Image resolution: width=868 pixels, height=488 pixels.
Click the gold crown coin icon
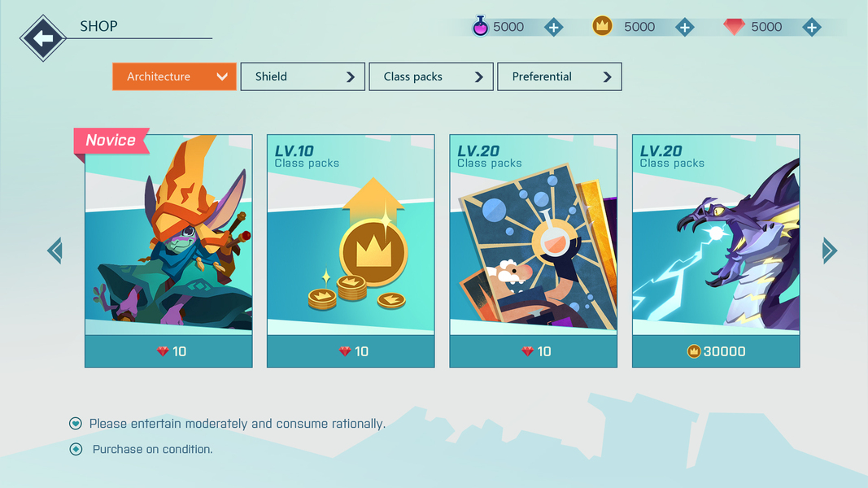(x=602, y=25)
